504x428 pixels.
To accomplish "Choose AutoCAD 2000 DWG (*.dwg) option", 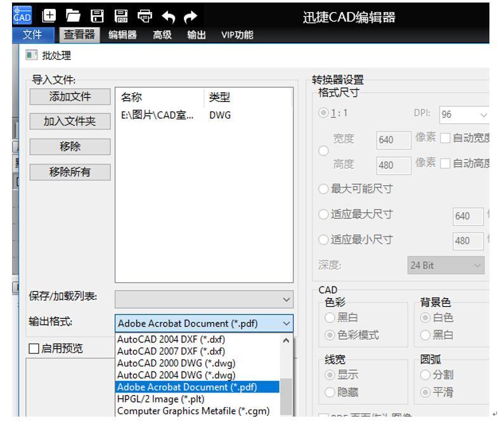I will click(197, 363).
